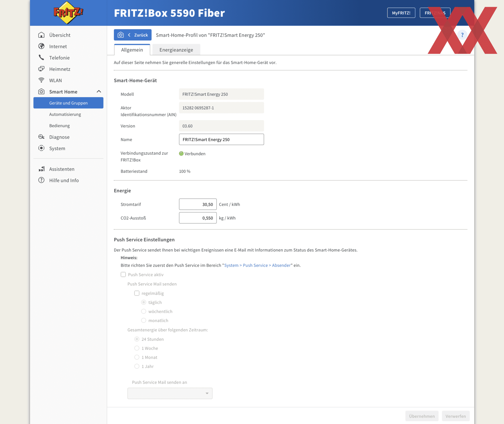Open Geräte und Gruppen menu item

68,103
